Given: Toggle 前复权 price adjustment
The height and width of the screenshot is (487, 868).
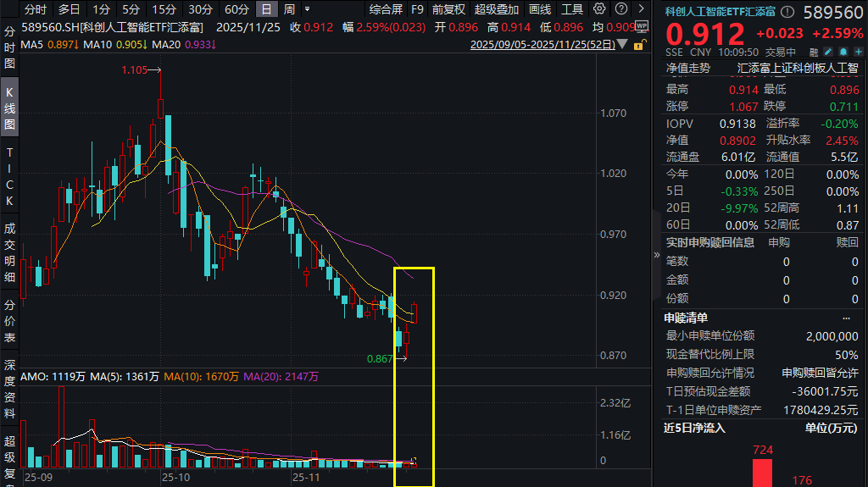Looking at the screenshot, I should (x=448, y=9).
